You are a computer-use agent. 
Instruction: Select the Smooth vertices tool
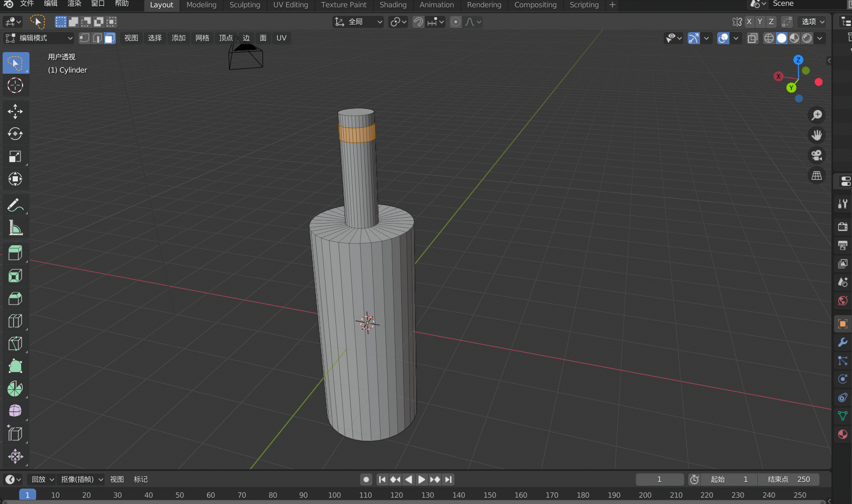point(15,411)
